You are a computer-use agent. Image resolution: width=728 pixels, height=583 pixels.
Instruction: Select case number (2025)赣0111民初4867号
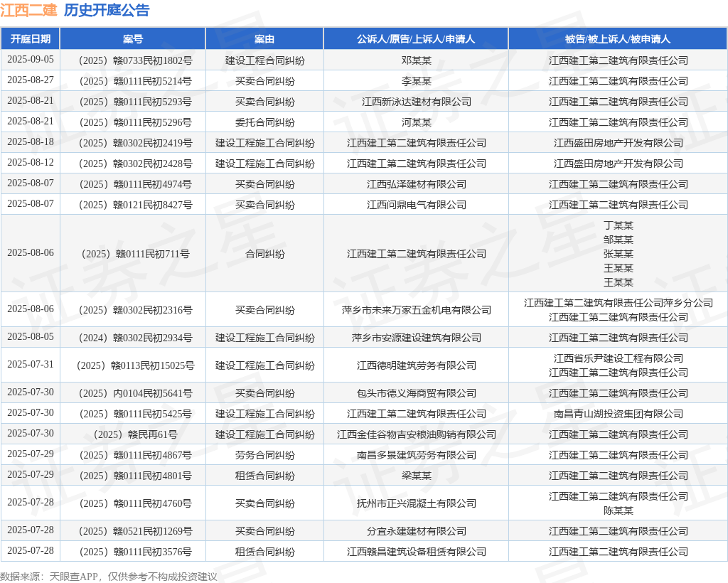pyautogui.click(x=135, y=455)
